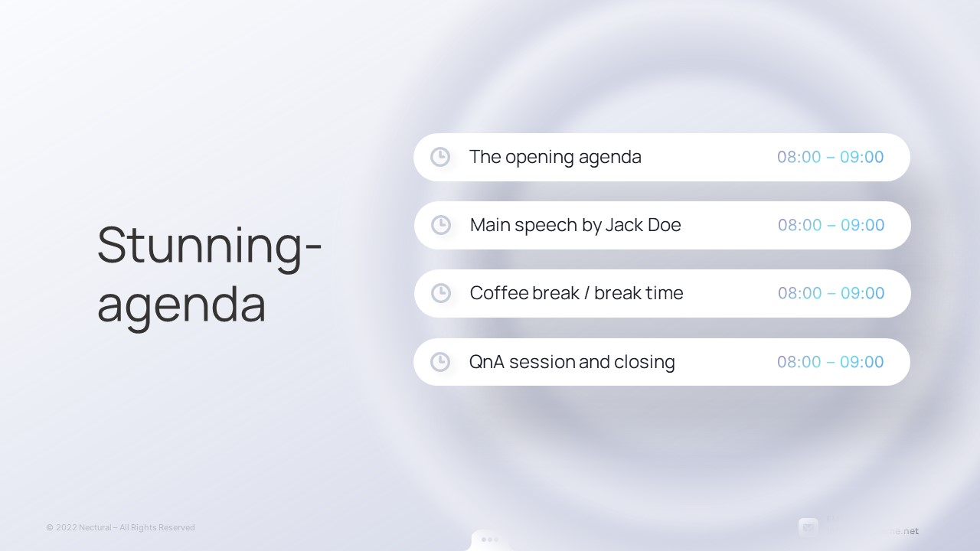Click the clock icon beside QnA session
Image resolution: width=980 pixels, height=551 pixels.
click(x=440, y=362)
